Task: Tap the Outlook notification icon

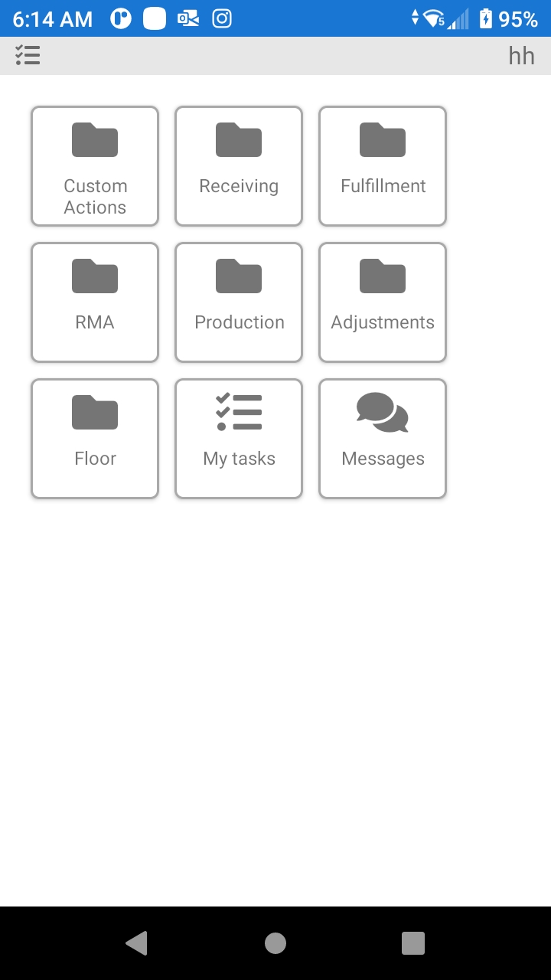Action: (188, 18)
